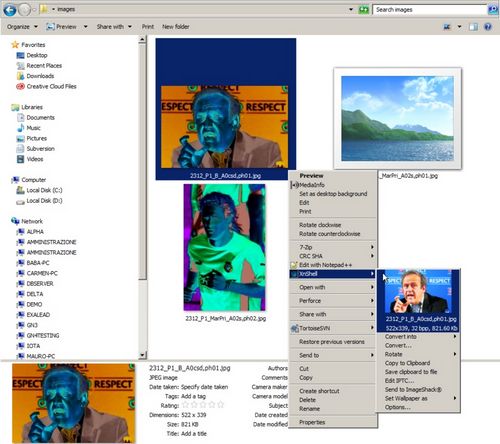Expand the 7-Zip submenu arrow
500x444 pixels.
(x=372, y=247)
